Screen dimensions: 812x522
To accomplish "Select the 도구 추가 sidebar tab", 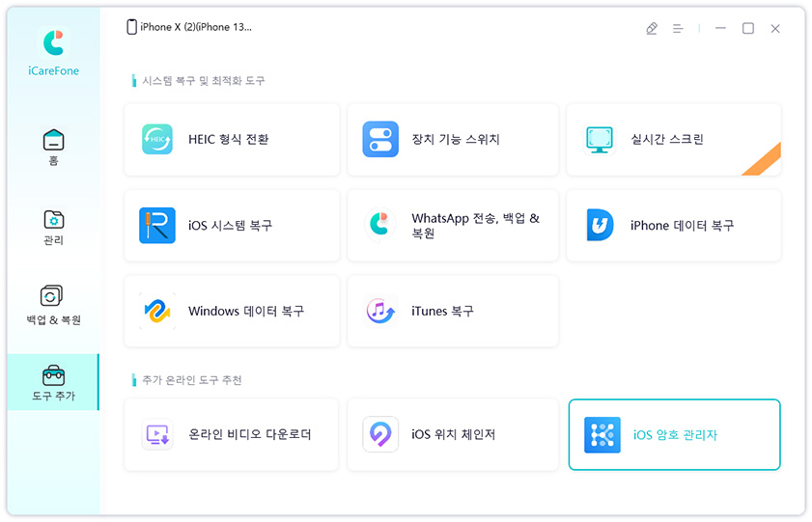I will click(53, 382).
